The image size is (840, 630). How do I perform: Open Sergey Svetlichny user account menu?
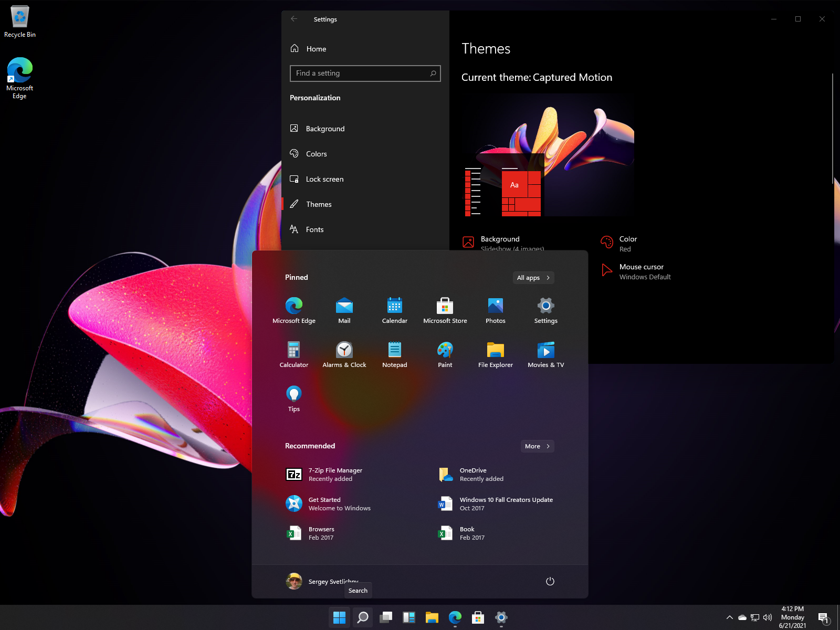(322, 581)
